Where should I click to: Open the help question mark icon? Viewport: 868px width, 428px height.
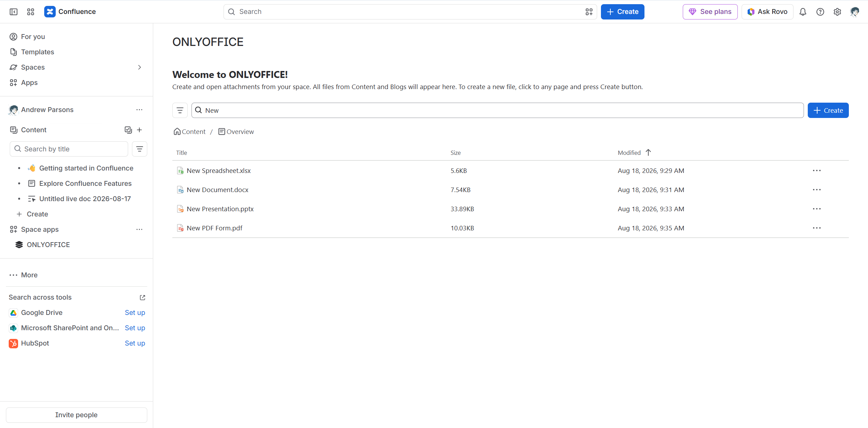click(x=820, y=12)
